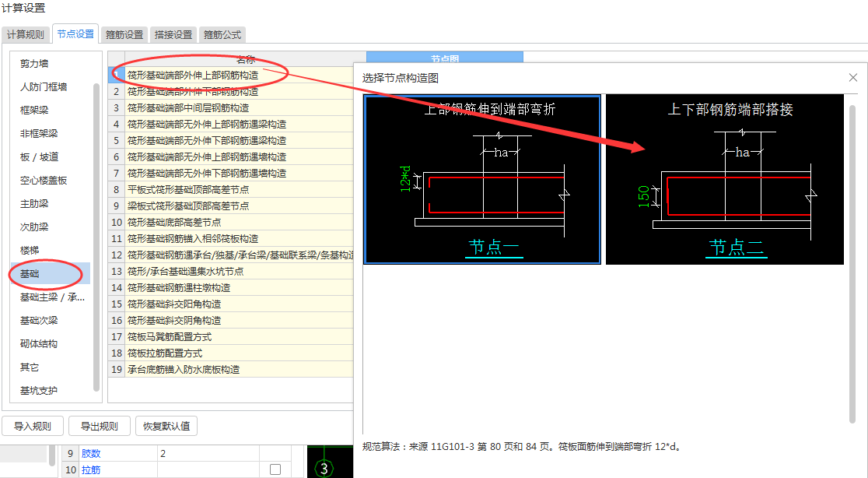This screenshot has height=478, width=868.
Task: Click the 节点一 link label
Action: [493, 247]
